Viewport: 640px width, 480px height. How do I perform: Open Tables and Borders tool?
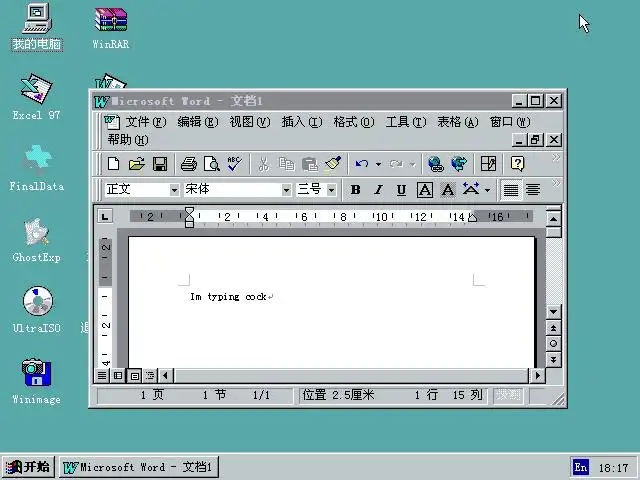pos(488,164)
